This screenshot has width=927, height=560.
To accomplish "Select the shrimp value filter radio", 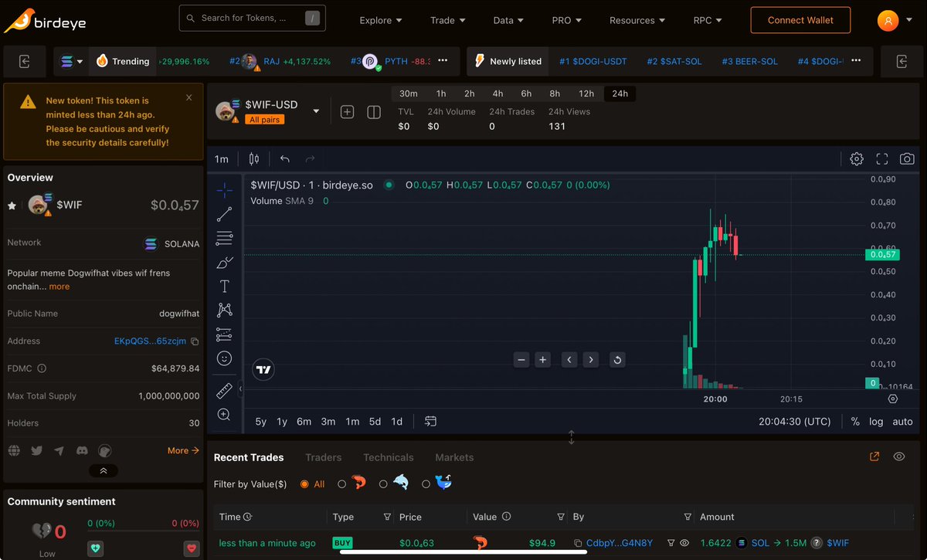I will point(341,484).
